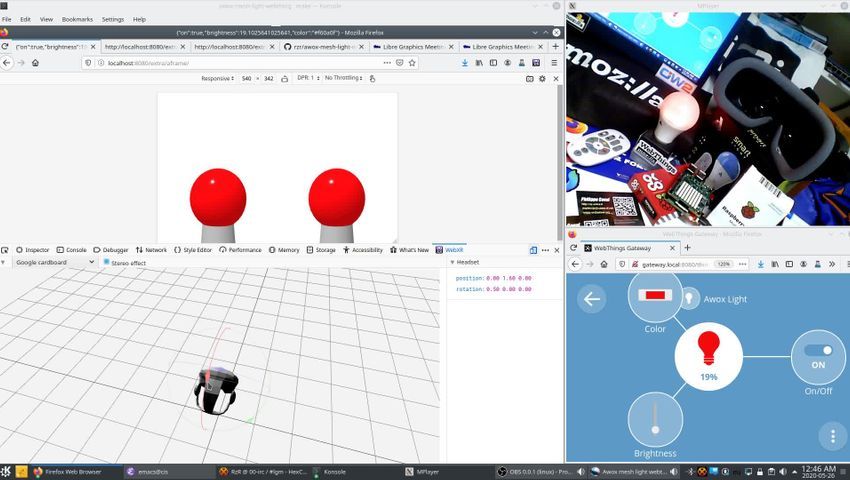
Task: Open page actions three-dot menu in URL bar
Action: [x=387, y=63]
